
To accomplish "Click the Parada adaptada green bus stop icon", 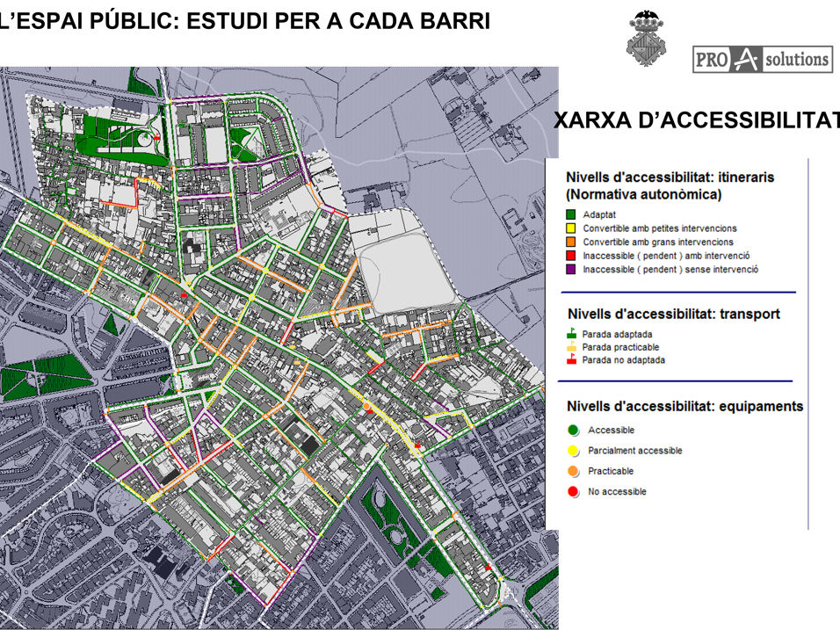I will 569,332.
